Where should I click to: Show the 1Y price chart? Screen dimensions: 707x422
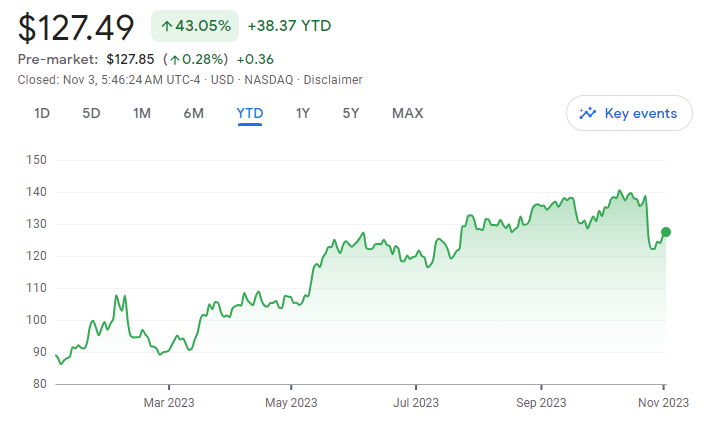pyautogui.click(x=302, y=113)
